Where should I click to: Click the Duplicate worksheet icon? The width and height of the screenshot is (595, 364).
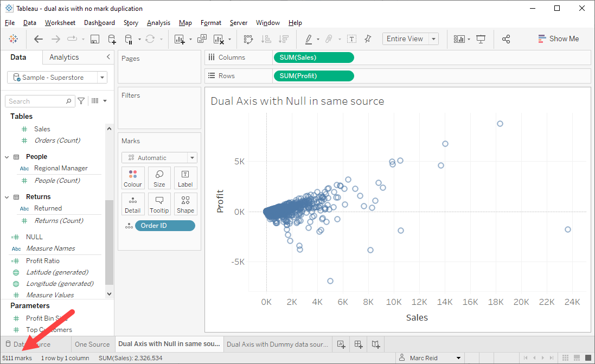pyautogui.click(x=202, y=39)
